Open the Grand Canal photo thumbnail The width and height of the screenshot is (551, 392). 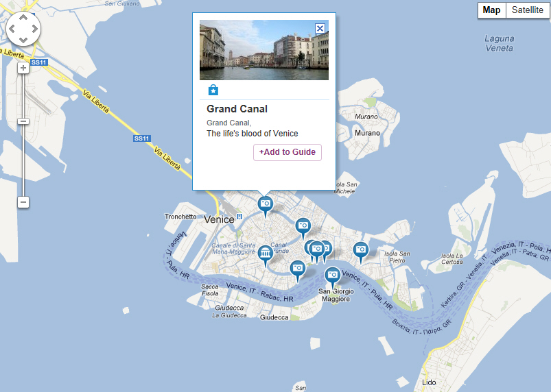tap(264, 50)
